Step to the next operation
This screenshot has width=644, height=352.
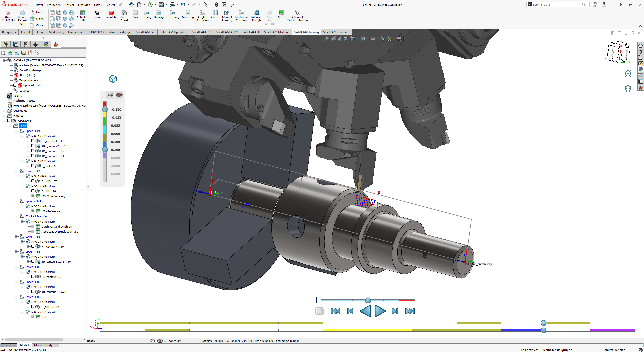point(395,311)
